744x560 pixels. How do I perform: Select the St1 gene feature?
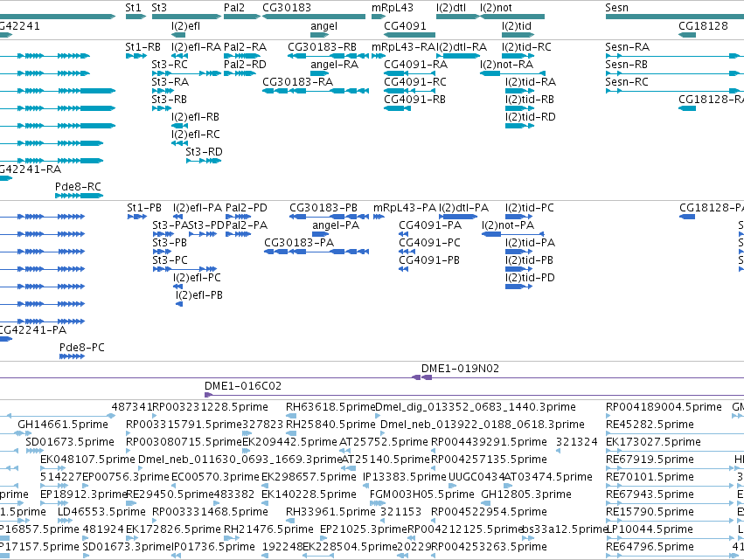[136, 17]
